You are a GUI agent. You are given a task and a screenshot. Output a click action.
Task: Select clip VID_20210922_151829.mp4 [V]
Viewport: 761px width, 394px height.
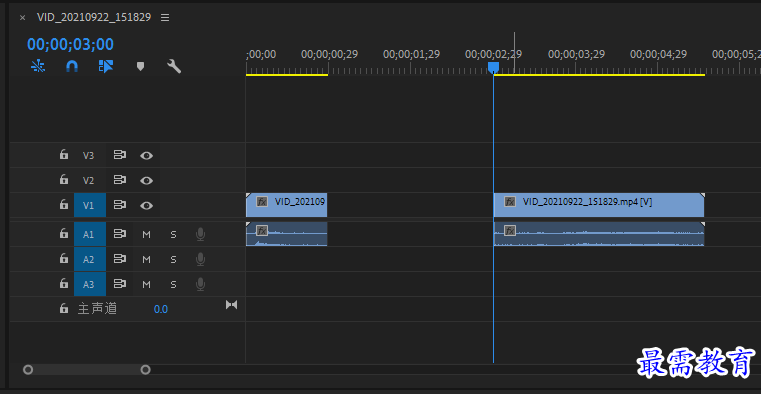coord(598,205)
